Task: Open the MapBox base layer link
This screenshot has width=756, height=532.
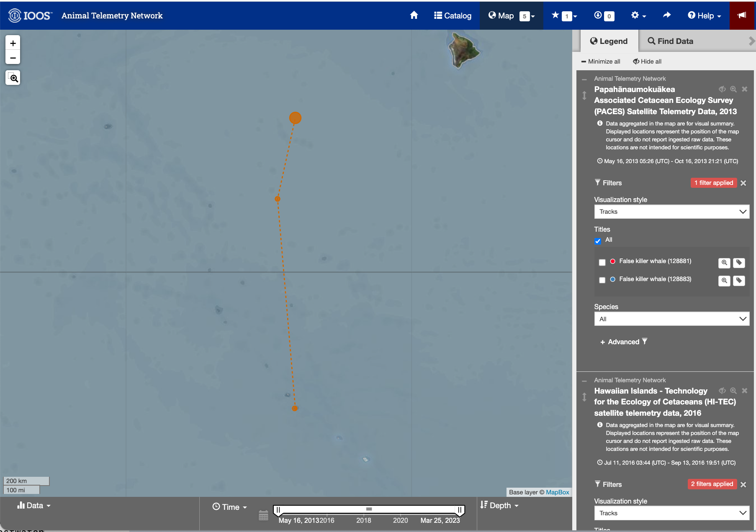Action: [x=557, y=492]
